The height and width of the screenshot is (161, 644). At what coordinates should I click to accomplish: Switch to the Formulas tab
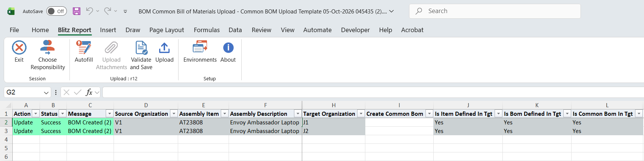[207, 30]
